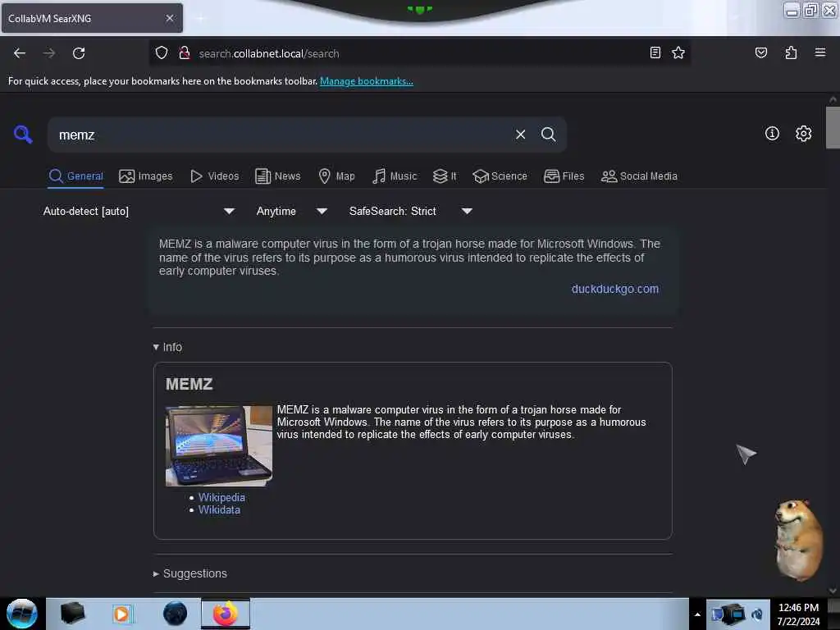Switch to the Videos tab

pos(214,176)
